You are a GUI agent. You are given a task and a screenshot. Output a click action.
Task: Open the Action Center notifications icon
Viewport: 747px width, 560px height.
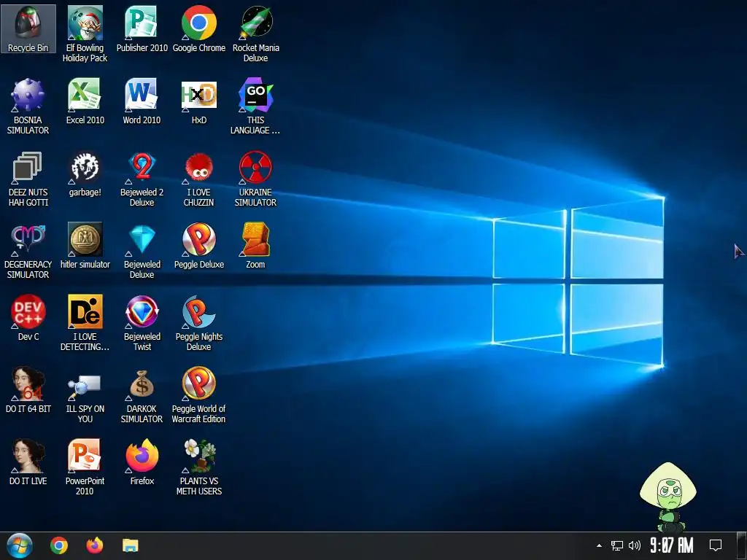(x=716, y=545)
